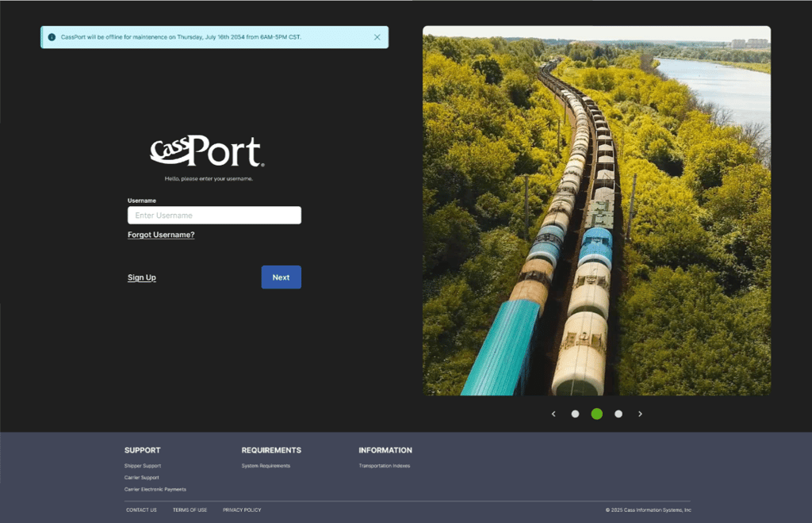The image size is (812, 523).
Task: Click the train carousel photo
Action: 596,211
